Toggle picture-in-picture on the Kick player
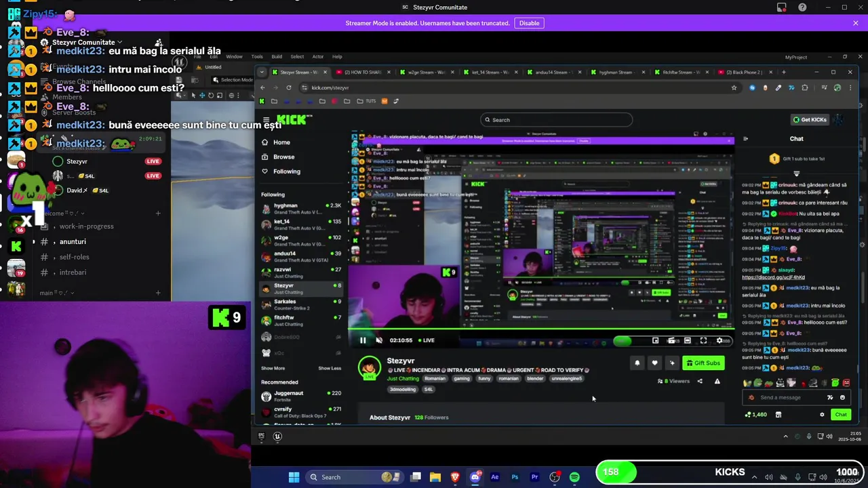This screenshot has width=868, height=488. click(656, 340)
